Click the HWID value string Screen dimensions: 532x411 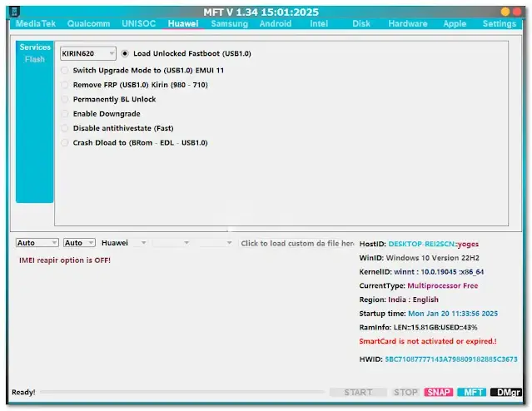(x=451, y=359)
